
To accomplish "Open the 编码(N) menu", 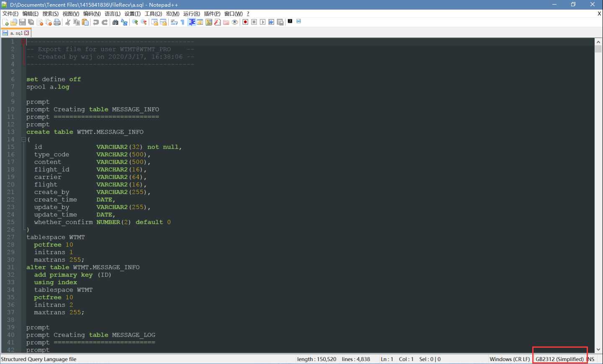I will [x=92, y=14].
